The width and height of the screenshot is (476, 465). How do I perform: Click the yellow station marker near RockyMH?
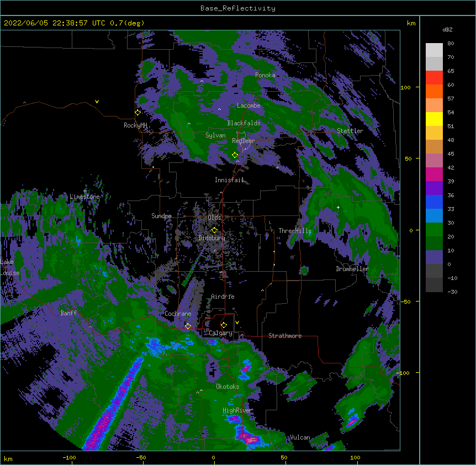[138, 113]
